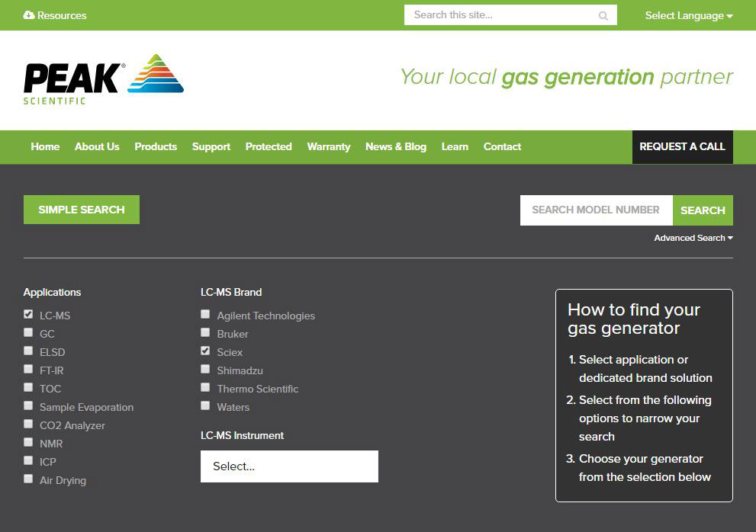Open the About Us menu

(97, 146)
